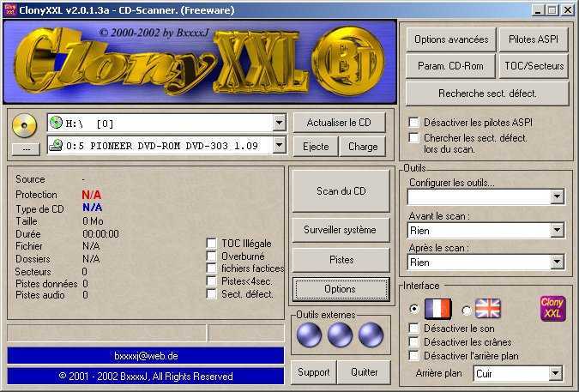Check Chercher les sect. défect. lors du scan
This screenshot has width=579, height=392.
pos(414,138)
